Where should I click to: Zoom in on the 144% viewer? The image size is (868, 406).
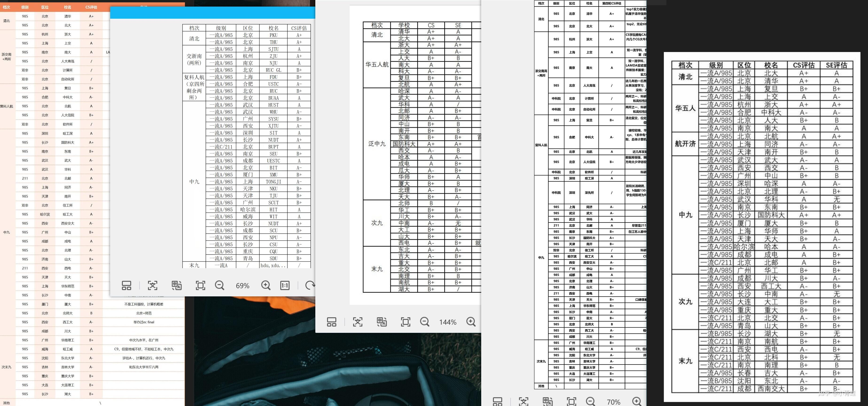[x=471, y=322]
